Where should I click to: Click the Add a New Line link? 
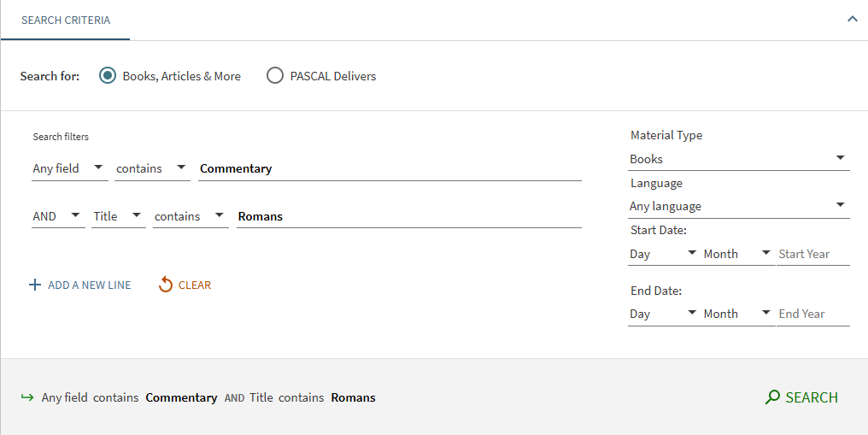point(90,285)
